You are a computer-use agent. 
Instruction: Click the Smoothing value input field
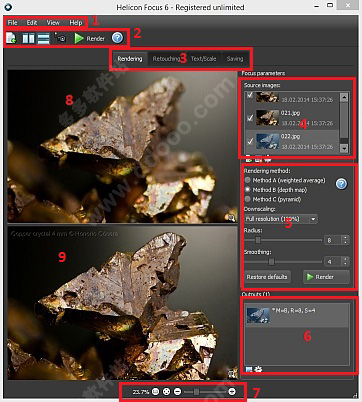point(333,262)
